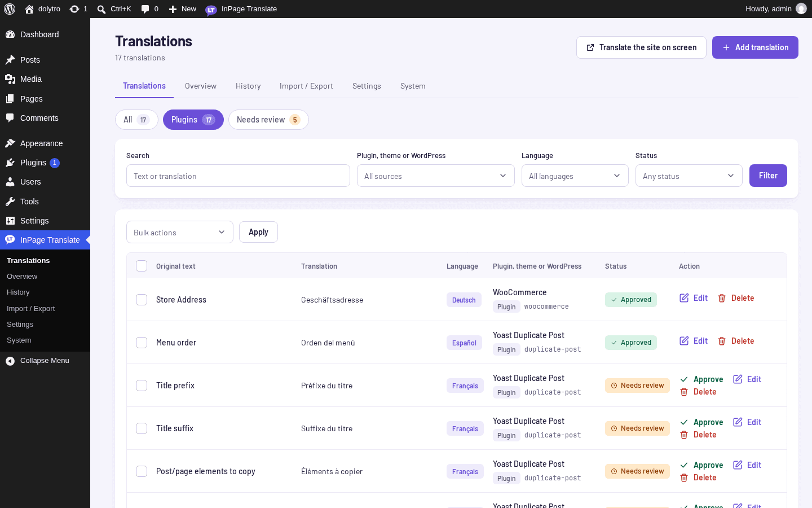Click the Apply button

[x=258, y=232]
